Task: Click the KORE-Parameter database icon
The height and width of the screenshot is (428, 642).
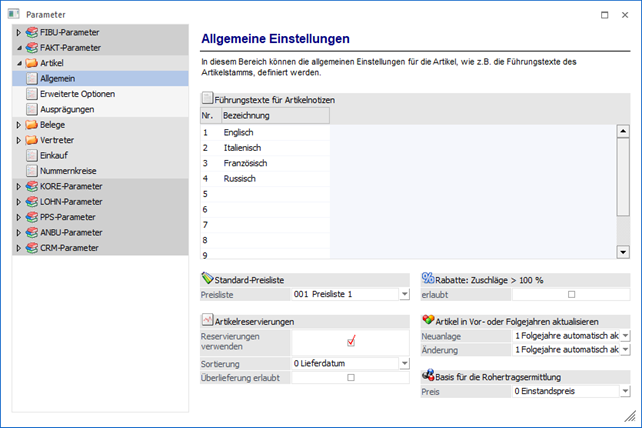Action: coord(31,186)
